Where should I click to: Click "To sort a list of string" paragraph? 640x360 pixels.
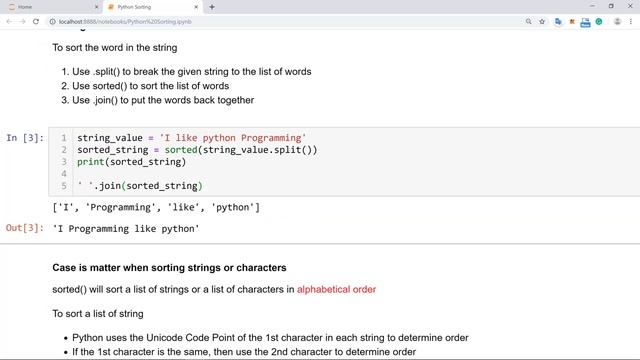98,314
